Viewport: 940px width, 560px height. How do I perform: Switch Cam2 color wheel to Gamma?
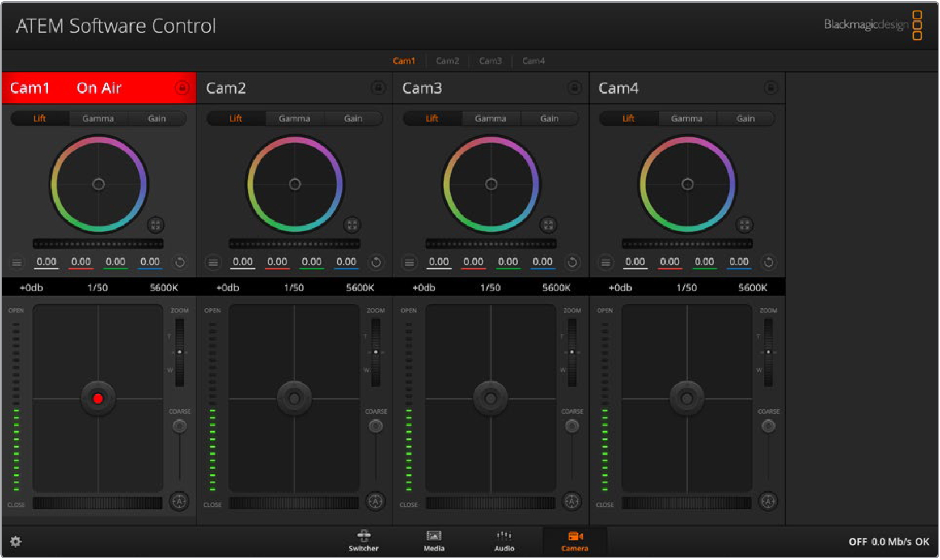tap(294, 118)
